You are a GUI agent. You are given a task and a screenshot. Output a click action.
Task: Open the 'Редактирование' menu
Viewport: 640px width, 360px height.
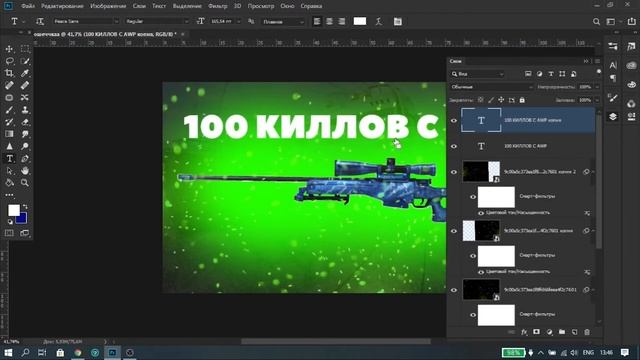(x=62, y=6)
